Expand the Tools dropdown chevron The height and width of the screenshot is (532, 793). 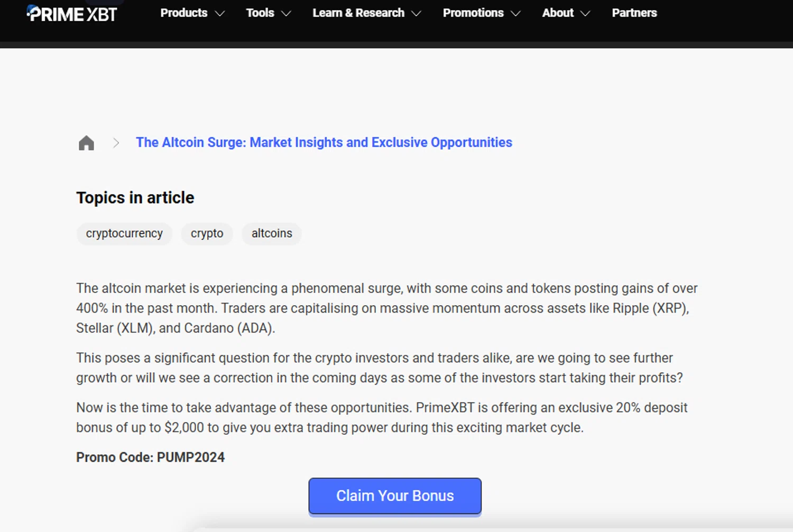pos(287,14)
